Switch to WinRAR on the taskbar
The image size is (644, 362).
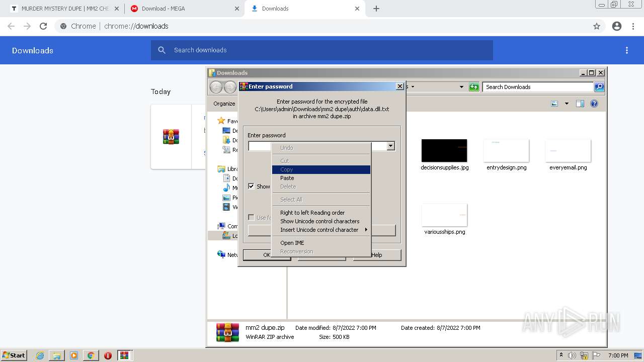(x=124, y=355)
